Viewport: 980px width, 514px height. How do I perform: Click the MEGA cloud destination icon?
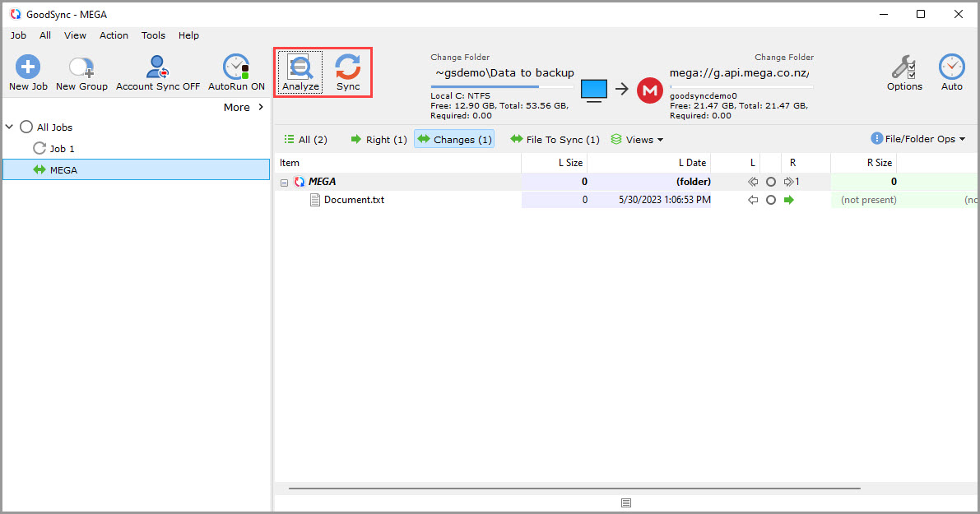[x=649, y=90]
